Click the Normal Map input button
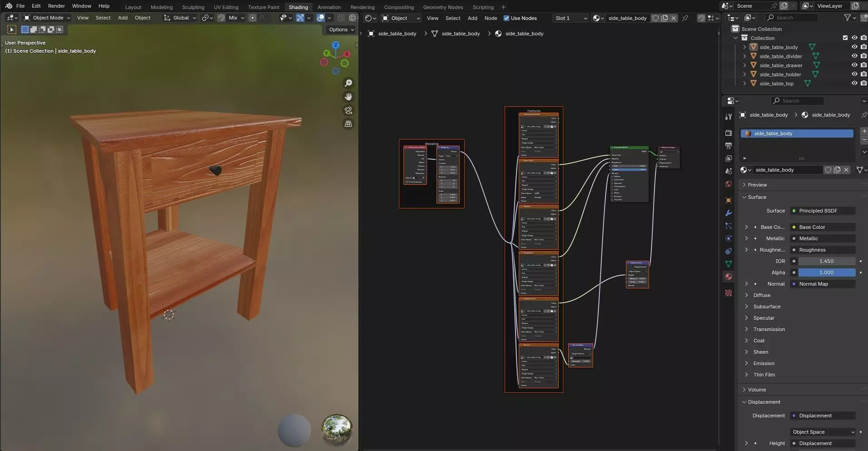 coord(823,284)
